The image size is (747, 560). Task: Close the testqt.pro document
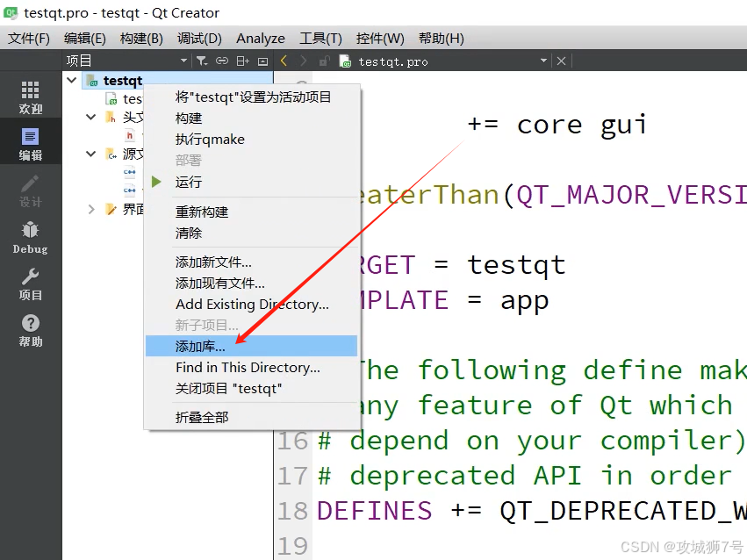pyautogui.click(x=561, y=61)
